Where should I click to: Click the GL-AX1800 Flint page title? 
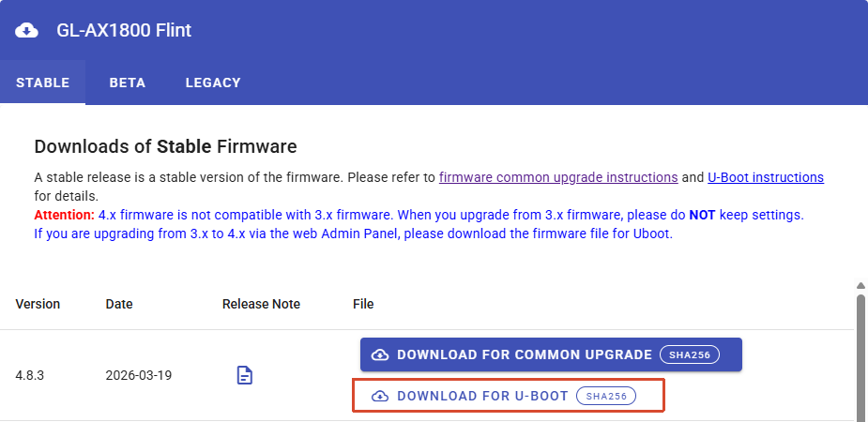pyautogui.click(x=124, y=30)
